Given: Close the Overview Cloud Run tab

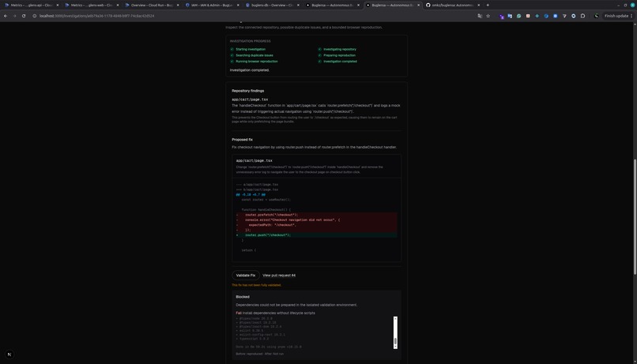Looking at the screenshot, I should (178, 6).
